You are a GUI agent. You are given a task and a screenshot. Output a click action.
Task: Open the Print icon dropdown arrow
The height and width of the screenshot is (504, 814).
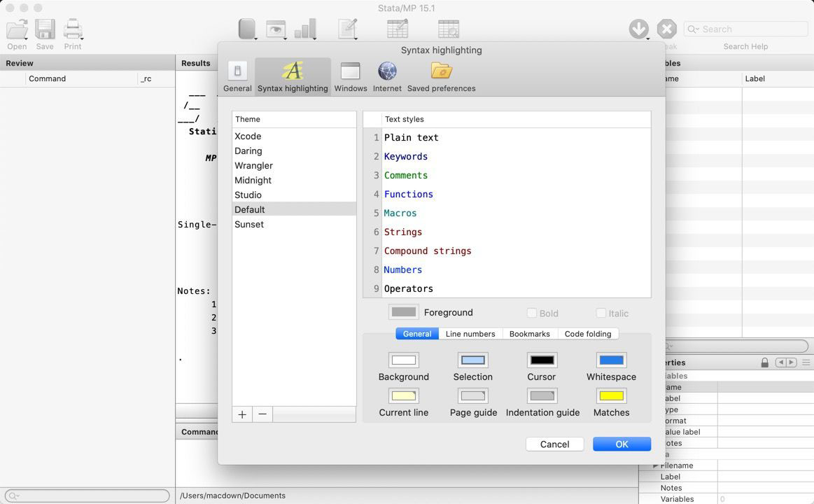[82, 38]
